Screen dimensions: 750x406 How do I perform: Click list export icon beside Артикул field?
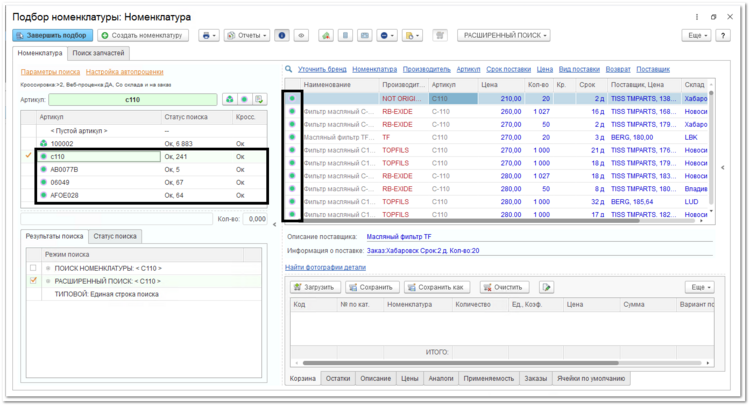point(259,99)
